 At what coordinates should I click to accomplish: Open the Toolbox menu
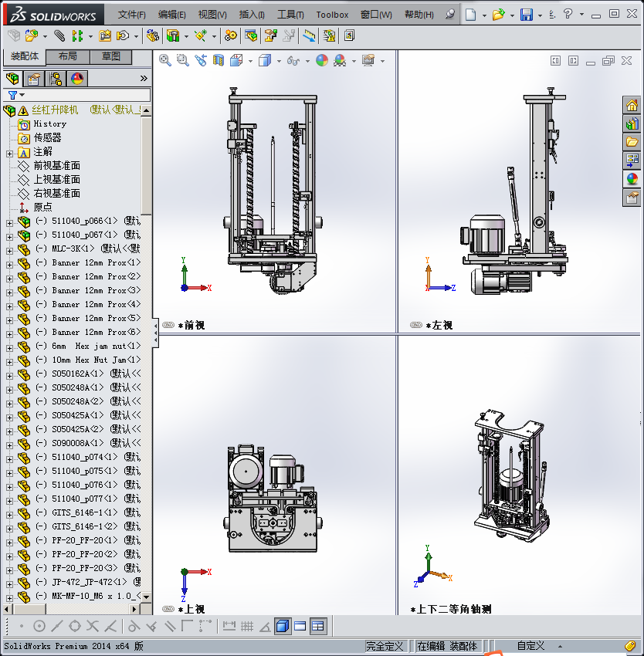[x=332, y=15]
